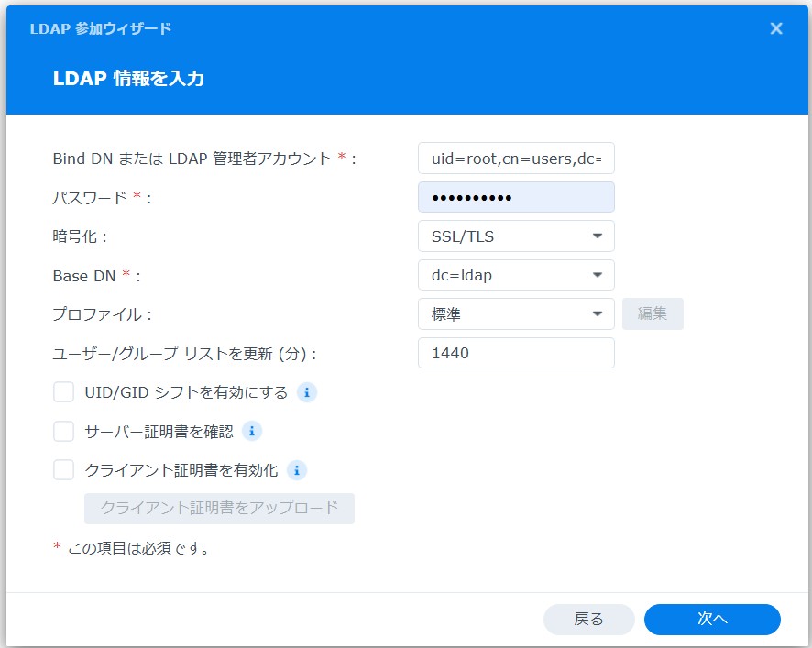This screenshot has width=812, height=648.
Task: Tick the サーバー証明書を確認 checkbox
Action: (63, 431)
